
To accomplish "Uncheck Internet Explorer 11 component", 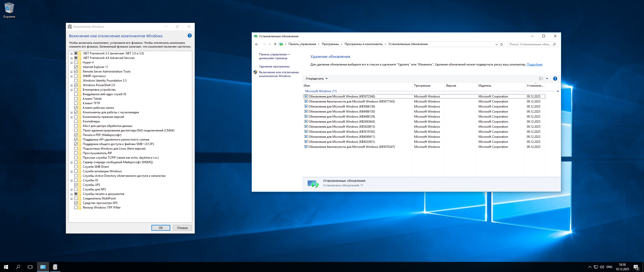I will coord(76,67).
